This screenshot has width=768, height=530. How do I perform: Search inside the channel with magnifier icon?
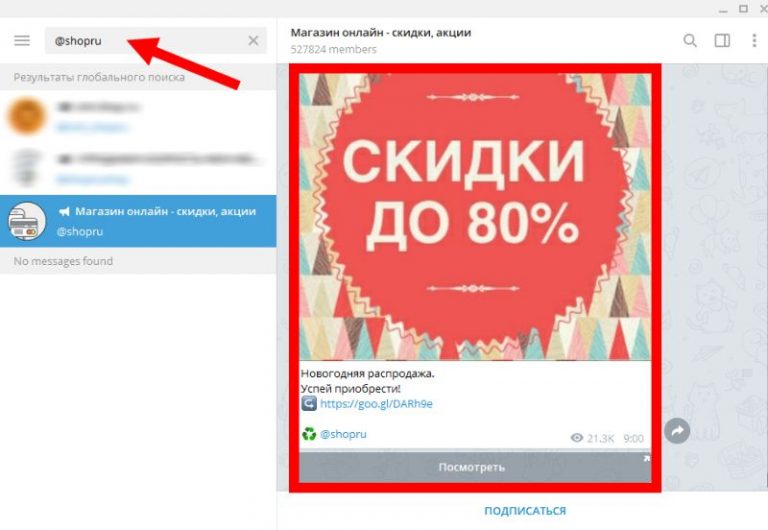[690, 41]
